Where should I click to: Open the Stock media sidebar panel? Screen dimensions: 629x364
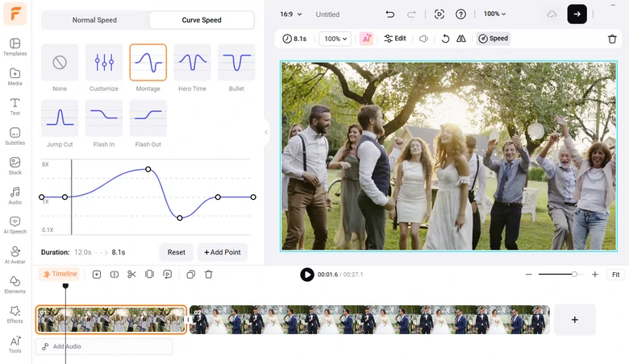tap(15, 166)
